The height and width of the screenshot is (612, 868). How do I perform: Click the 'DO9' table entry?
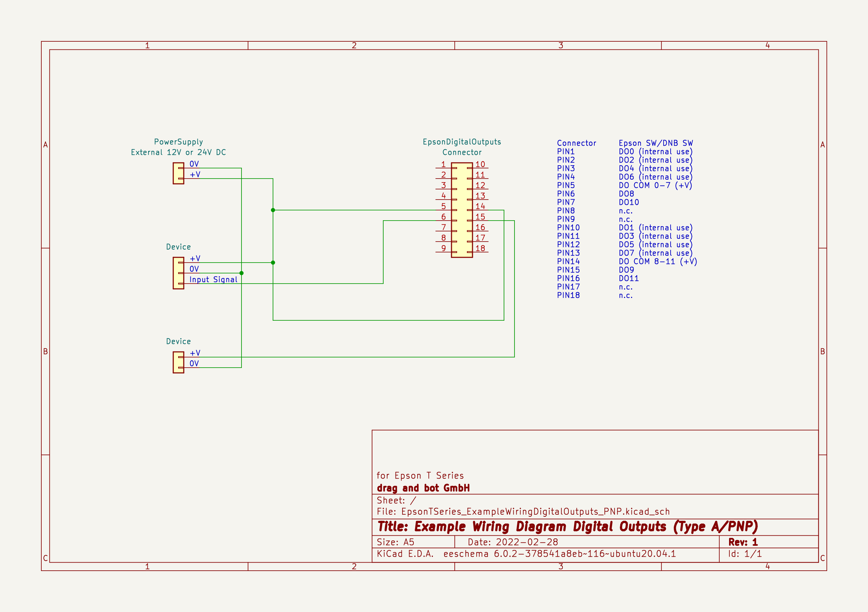626,270
